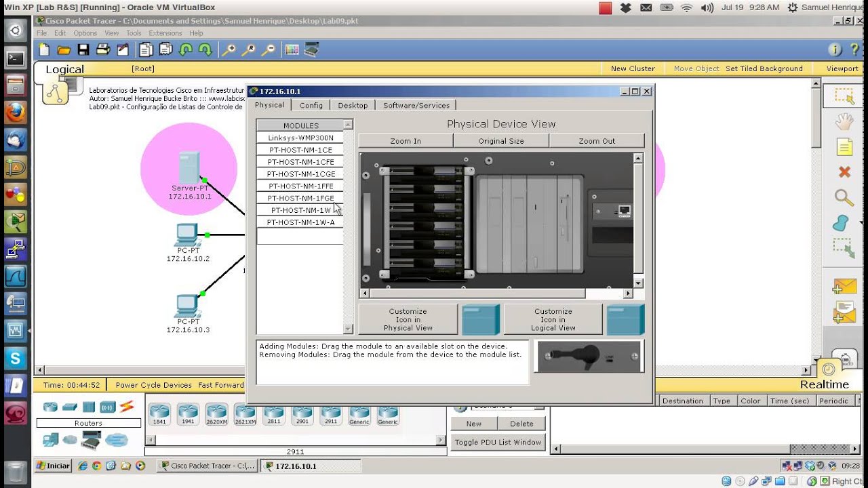Activate the Select tool in right panel
The height and width of the screenshot is (488, 868).
(x=844, y=96)
